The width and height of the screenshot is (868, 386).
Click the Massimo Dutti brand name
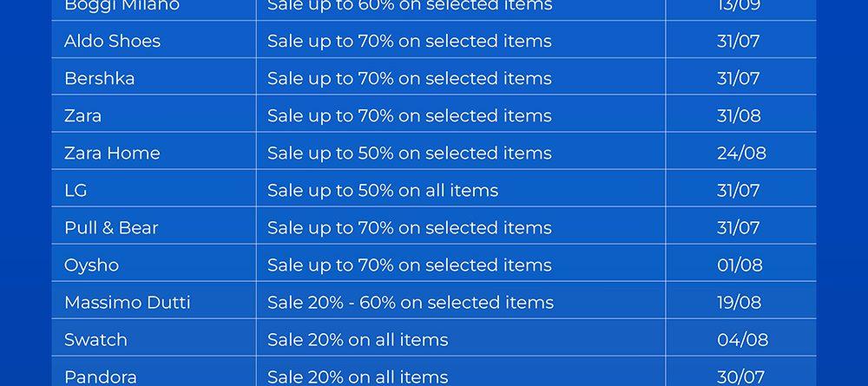127,302
